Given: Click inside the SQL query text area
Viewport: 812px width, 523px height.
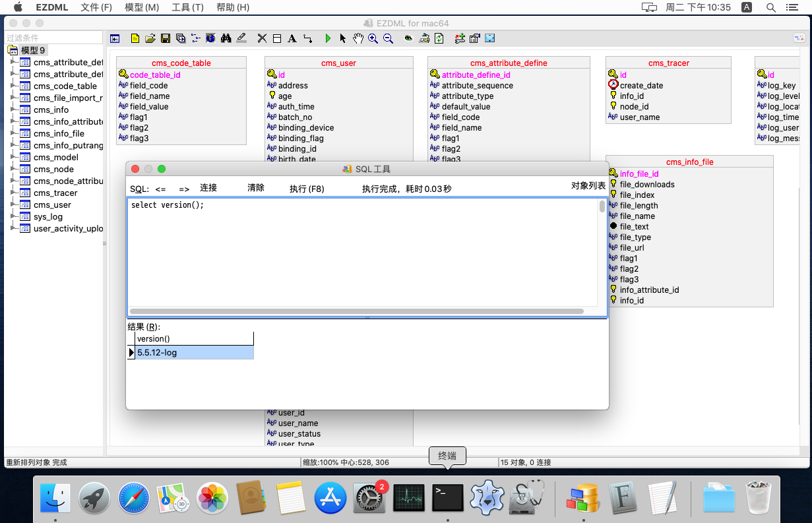Looking at the screenshot, I should pos(363,252).
